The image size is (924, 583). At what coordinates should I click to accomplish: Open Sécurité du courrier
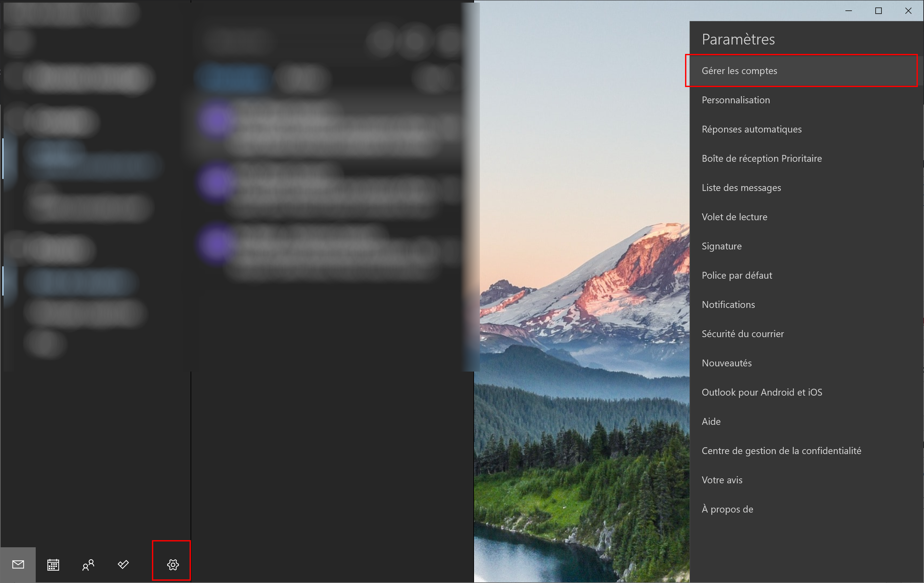coord(743,334)
